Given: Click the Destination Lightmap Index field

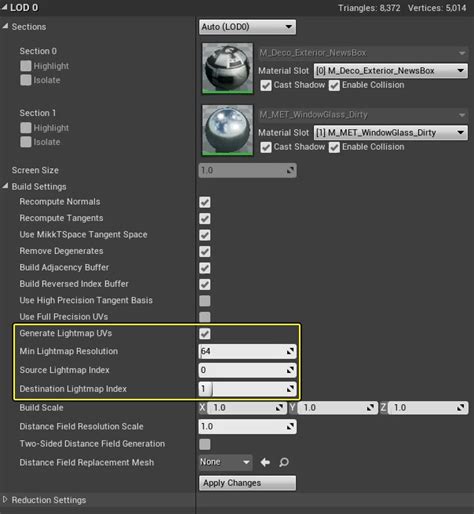Looking at the screenshot, I should (x=247, y=389).
